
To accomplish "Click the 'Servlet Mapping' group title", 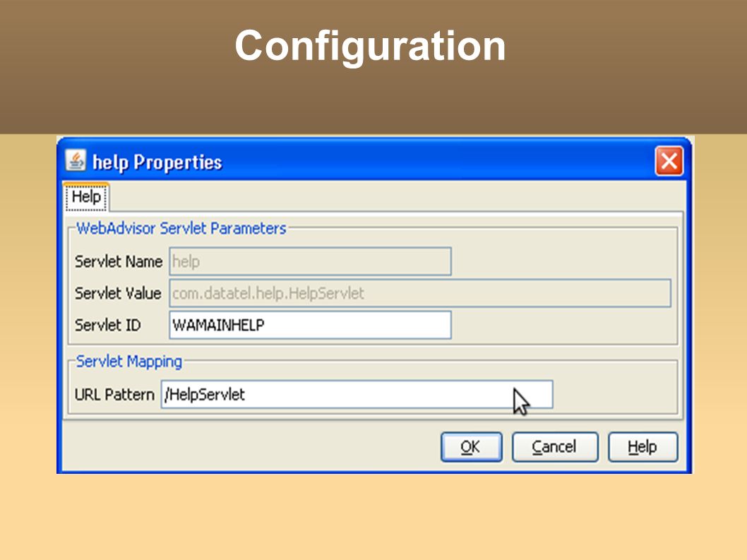I will click(129, 362).
